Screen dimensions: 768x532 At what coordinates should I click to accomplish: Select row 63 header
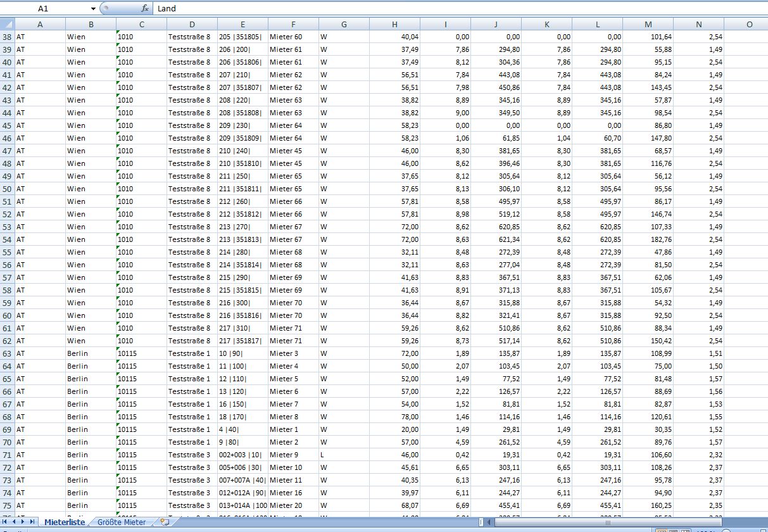(x=8, y=353)
